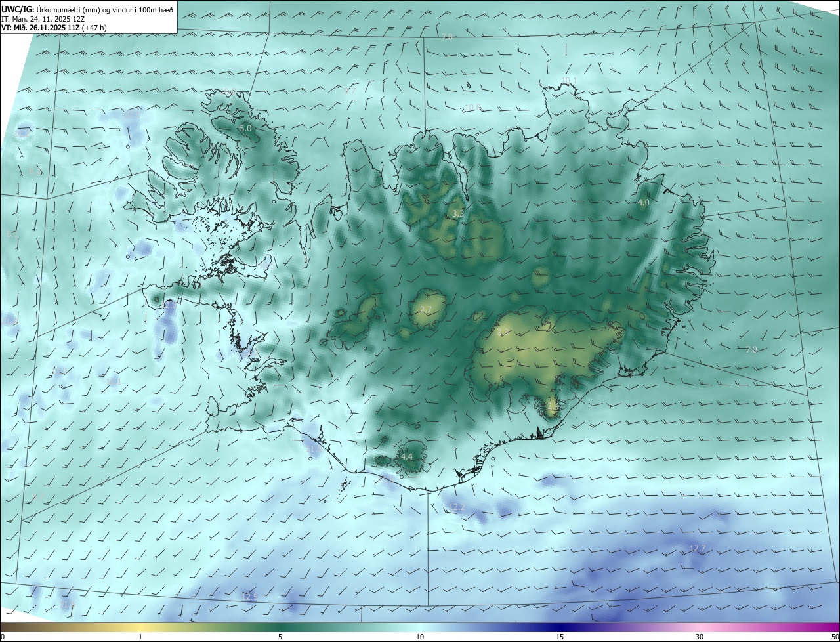Screen dimensions: 840x642
Task: Click the 5.0 value over the Westfjords
Action: 245,129
